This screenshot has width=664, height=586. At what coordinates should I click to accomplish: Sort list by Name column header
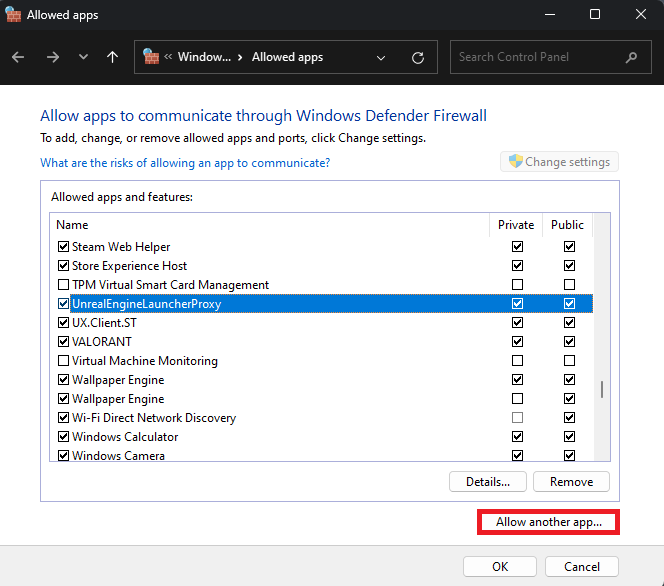click(269, 225)
